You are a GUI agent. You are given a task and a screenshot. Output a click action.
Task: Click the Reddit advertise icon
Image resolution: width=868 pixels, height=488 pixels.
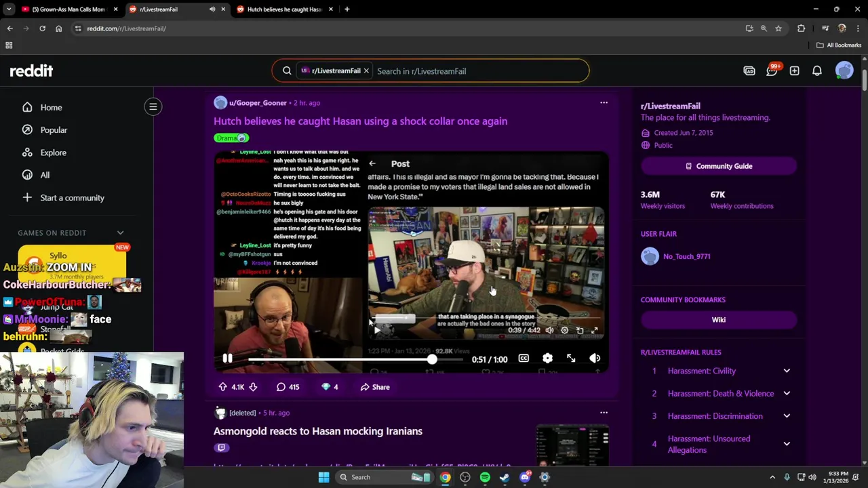point(749,70)
